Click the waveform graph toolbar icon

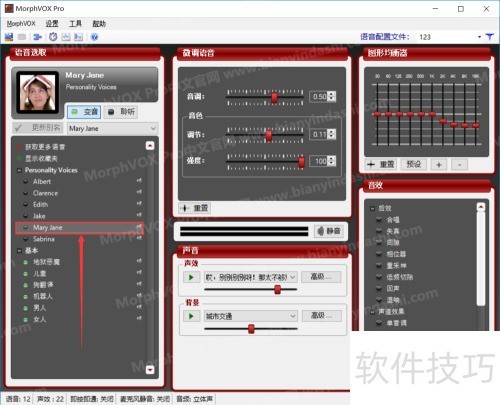[66, 37]
